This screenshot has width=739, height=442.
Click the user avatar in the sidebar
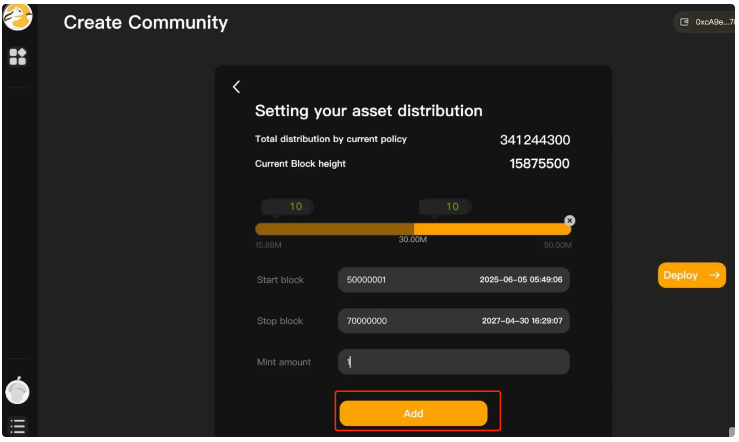click(17, 391)
